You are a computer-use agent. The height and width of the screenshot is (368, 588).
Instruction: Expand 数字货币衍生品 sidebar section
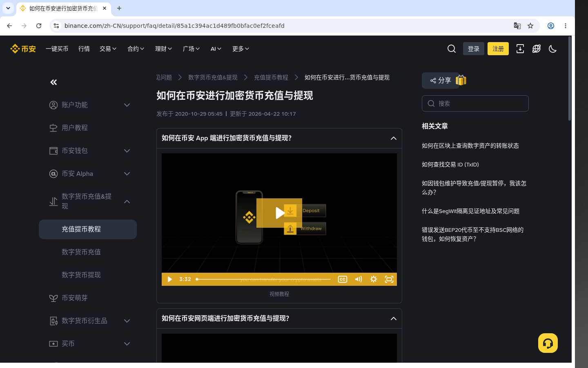click(x=88, y=321)
